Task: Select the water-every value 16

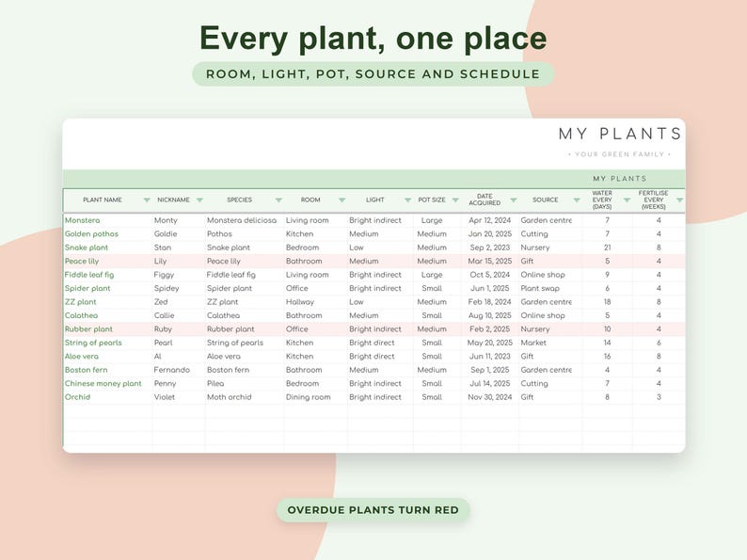Action: click(x=607, y=356)
